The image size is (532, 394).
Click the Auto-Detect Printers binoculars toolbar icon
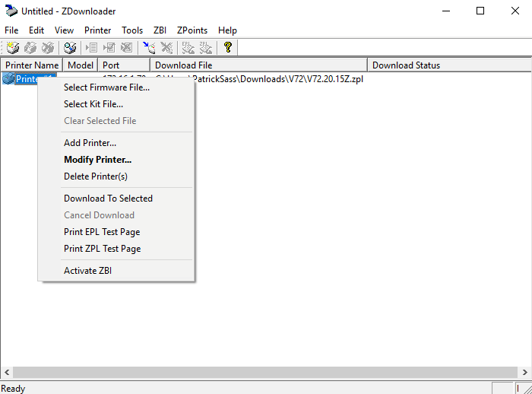tap(70, 48)
